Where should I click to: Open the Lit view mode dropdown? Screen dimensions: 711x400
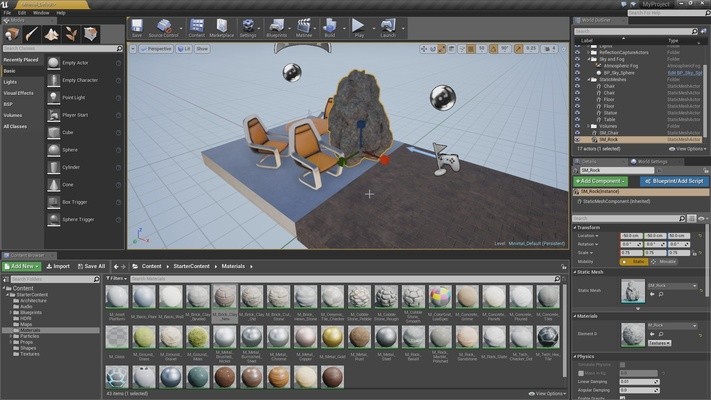pos(184,49)
